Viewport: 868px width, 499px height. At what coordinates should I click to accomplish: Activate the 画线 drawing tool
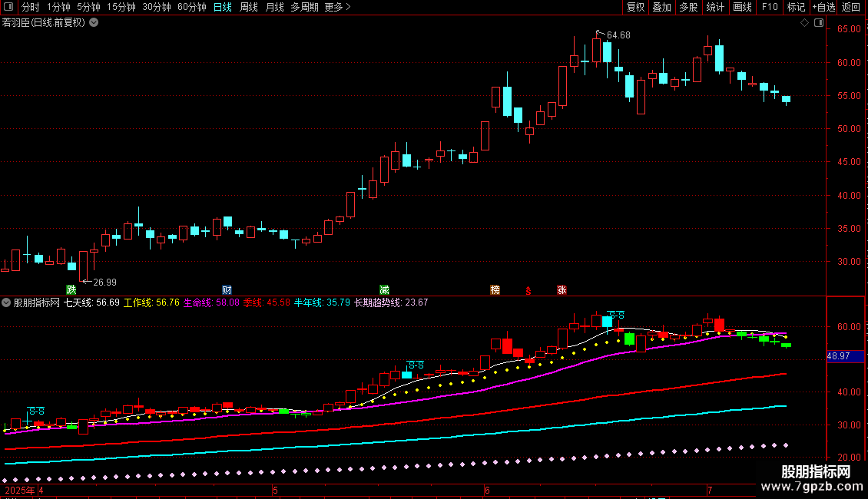click(742, 7)
